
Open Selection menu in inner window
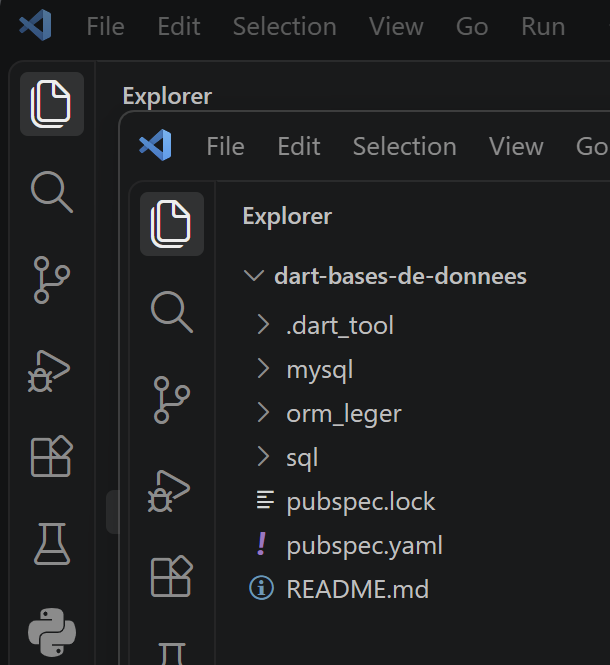405,146
